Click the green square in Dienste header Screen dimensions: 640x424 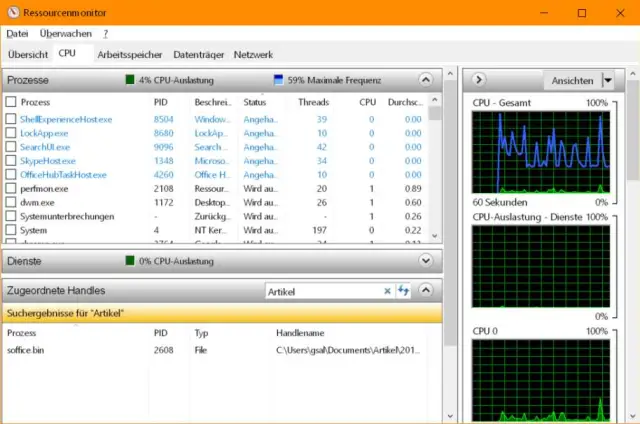(x=130, y=260)
